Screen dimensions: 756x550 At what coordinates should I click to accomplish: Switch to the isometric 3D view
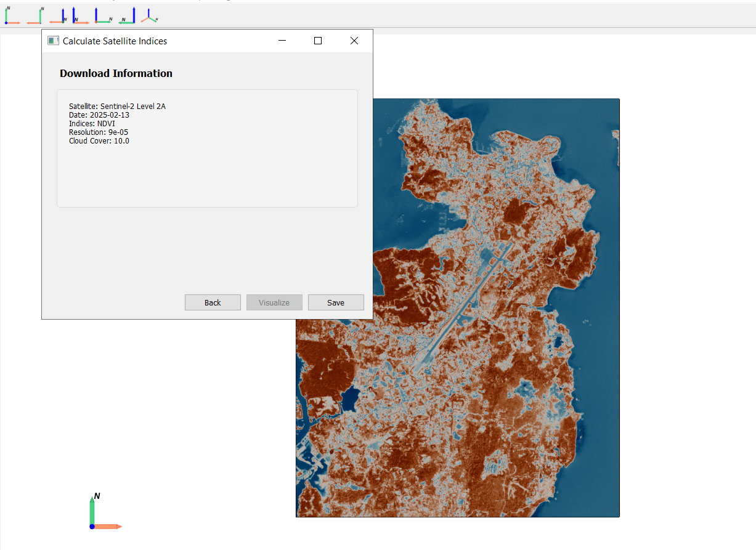coord(149,15)
